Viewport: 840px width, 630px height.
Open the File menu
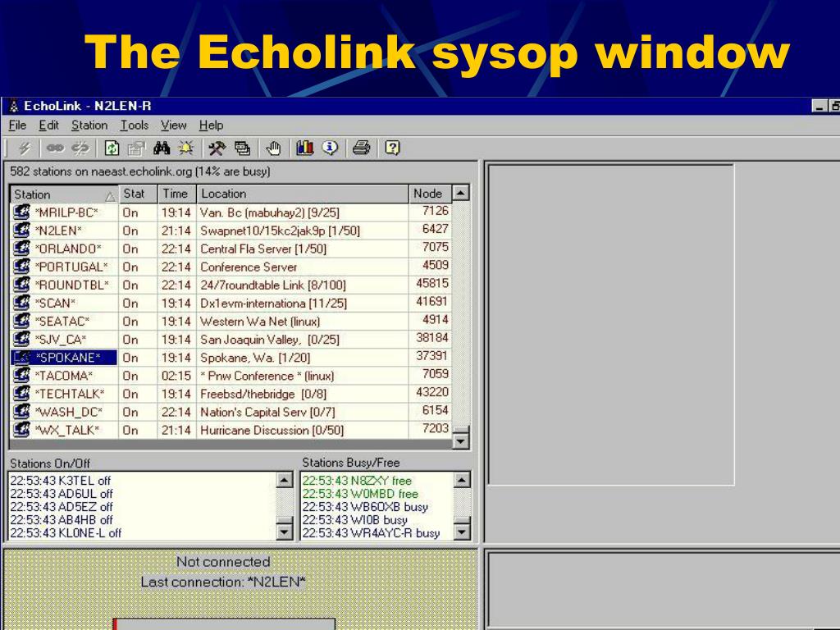pos(17,126)
